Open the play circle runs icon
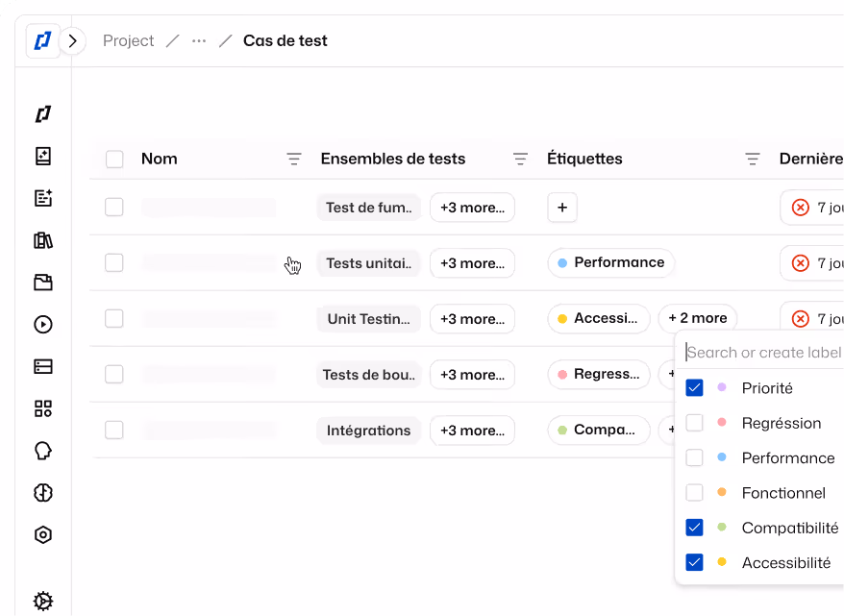Viewport: 844px width, 616px height. click(x=43, y=325)
